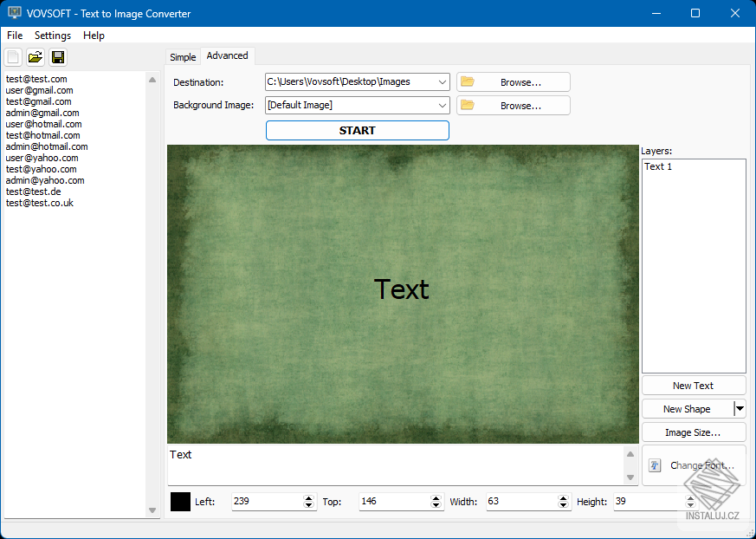Click the line user@hotmail.com
The image size is (756, 539).
pyautogui.click(x=44, y=124)
